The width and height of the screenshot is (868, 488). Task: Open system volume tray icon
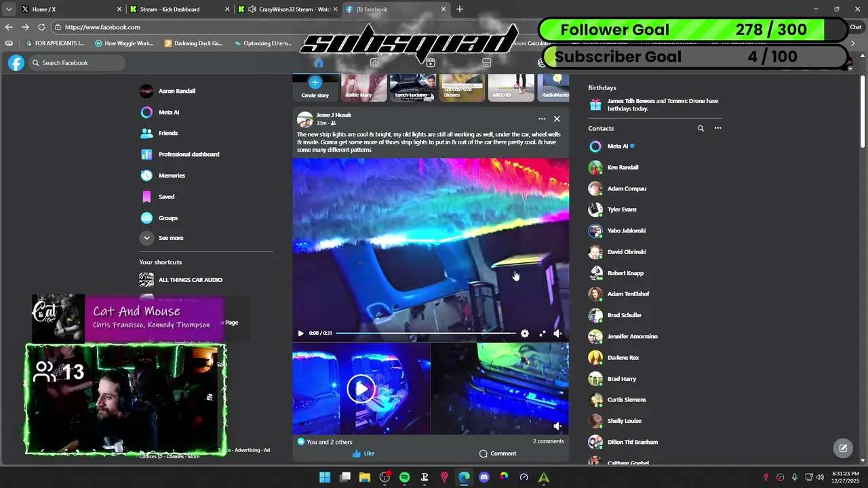click(820, 477)
